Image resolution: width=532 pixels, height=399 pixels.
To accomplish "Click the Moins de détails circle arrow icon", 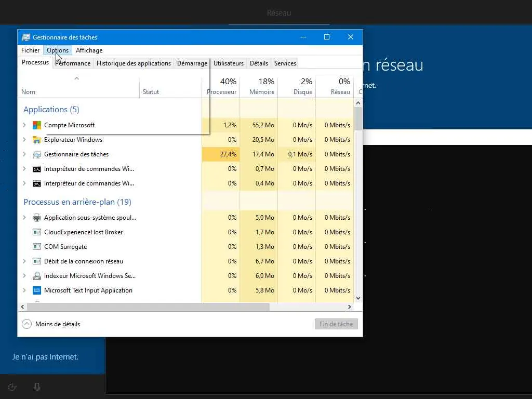I will [27, 324].
